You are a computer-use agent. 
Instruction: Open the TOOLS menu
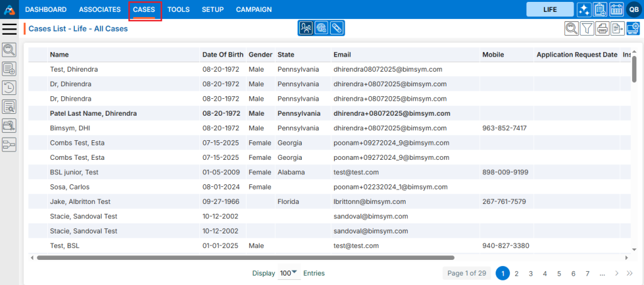tap(179, 9)
